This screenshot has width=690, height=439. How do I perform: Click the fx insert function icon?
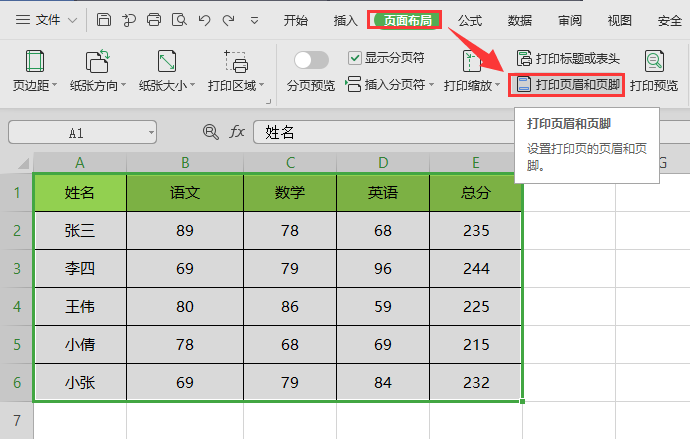[237, 131]
